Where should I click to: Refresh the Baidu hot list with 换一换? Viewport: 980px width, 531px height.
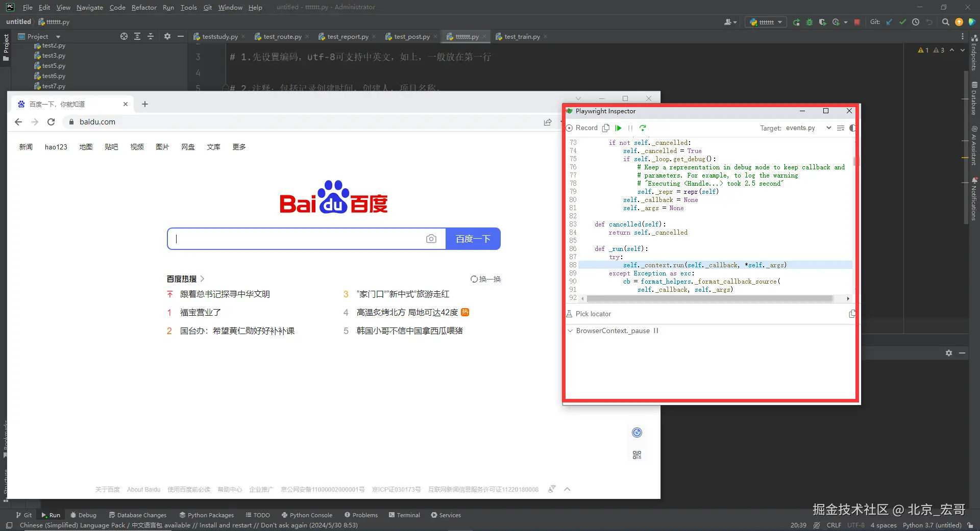coord(486,279)
